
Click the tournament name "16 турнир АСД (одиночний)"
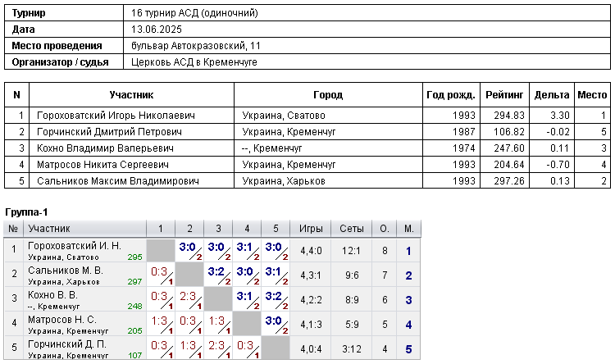point(194,13)
